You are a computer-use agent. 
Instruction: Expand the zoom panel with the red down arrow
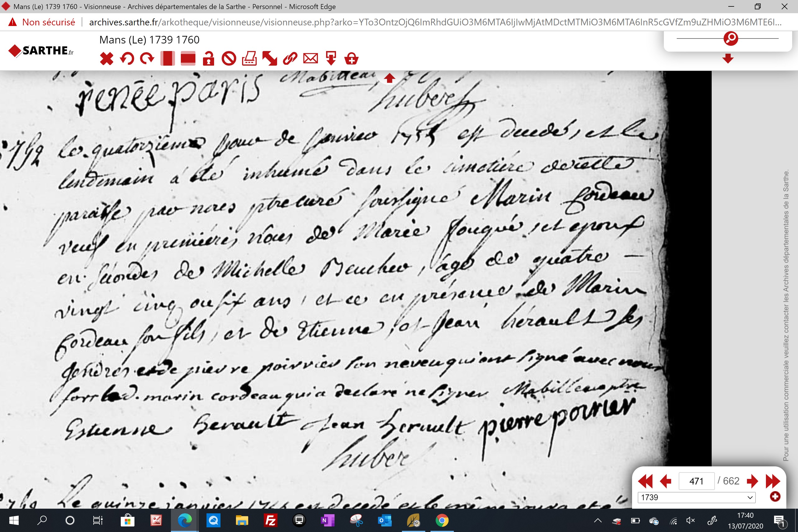click(x=728, y=59)
